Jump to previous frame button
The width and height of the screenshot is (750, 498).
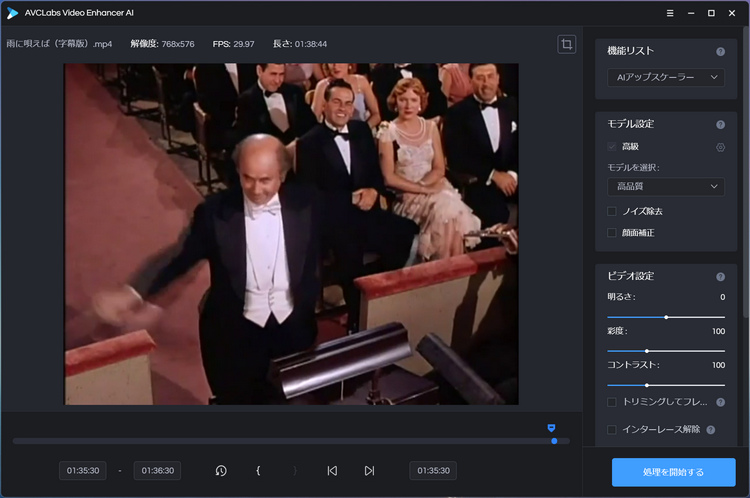click(332, 471)
